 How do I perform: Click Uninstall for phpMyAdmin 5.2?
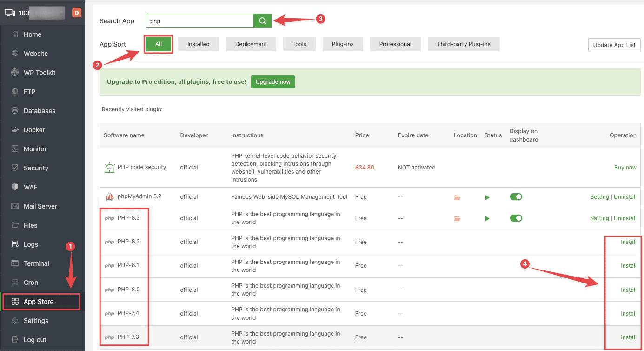(625, 197)
